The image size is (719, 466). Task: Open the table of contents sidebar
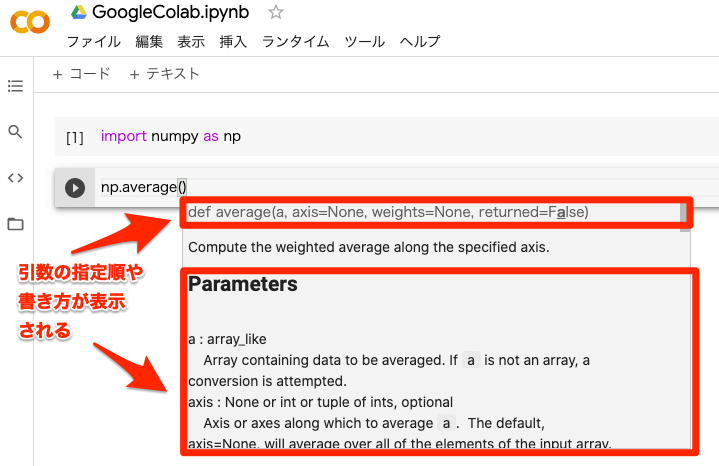[x=15, y=86]
